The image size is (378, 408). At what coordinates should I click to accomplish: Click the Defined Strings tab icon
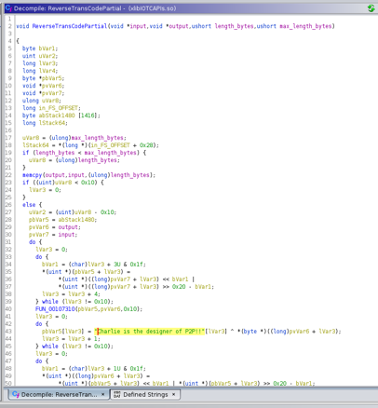tap(117, 394)
